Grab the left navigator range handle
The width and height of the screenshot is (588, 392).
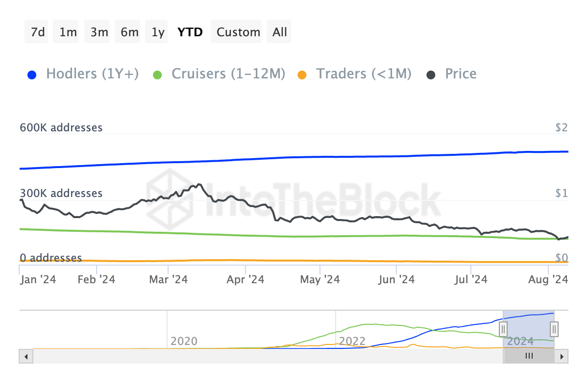coord(503,328)
